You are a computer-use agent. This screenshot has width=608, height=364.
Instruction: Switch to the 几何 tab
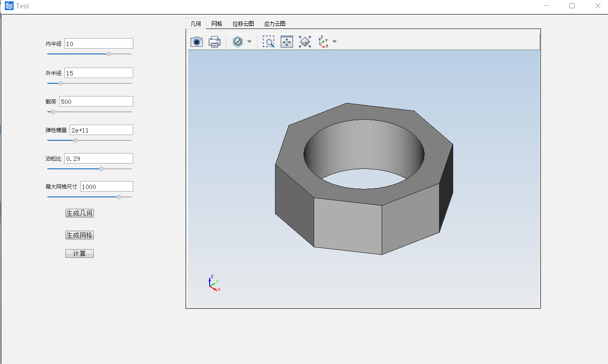[196, 24]
